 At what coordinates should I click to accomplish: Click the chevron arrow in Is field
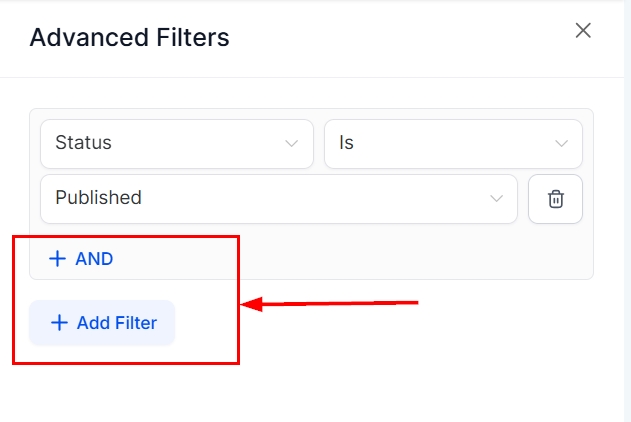[562, 144]
